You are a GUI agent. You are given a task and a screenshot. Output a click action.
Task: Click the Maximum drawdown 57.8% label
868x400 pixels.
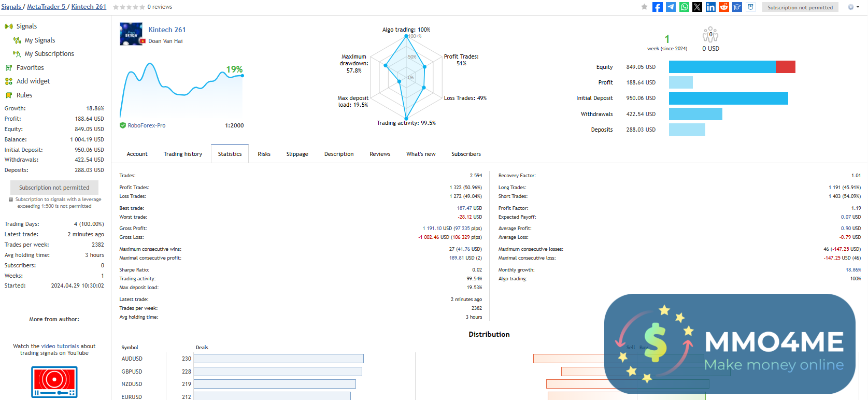click(354, 64)
